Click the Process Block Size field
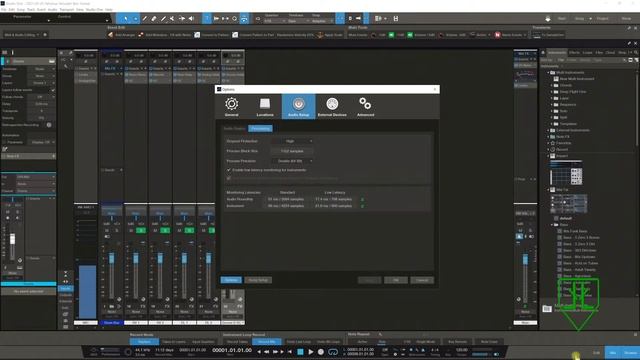 [x=293, y=151]
